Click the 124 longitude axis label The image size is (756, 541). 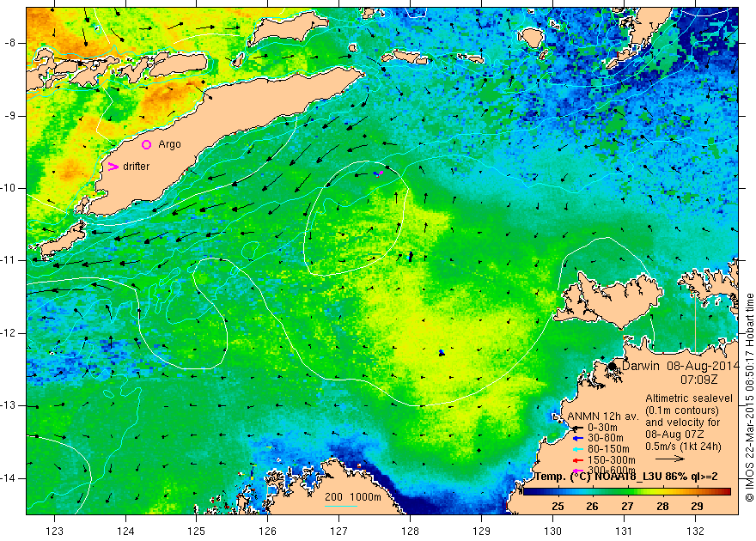pos(125,531)
